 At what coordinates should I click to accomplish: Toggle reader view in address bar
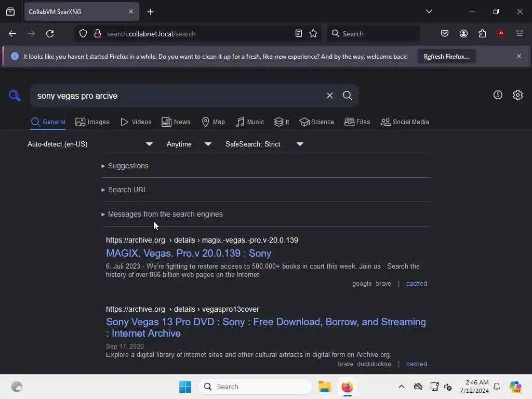[x=299, y=34]
